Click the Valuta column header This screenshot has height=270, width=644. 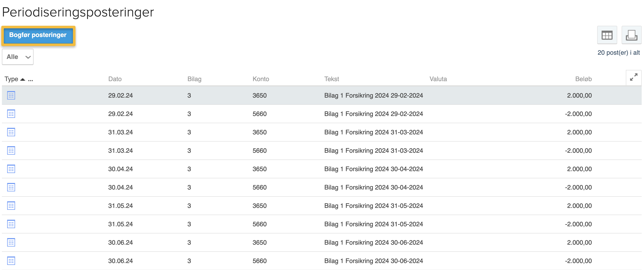[x=438, y=79]
